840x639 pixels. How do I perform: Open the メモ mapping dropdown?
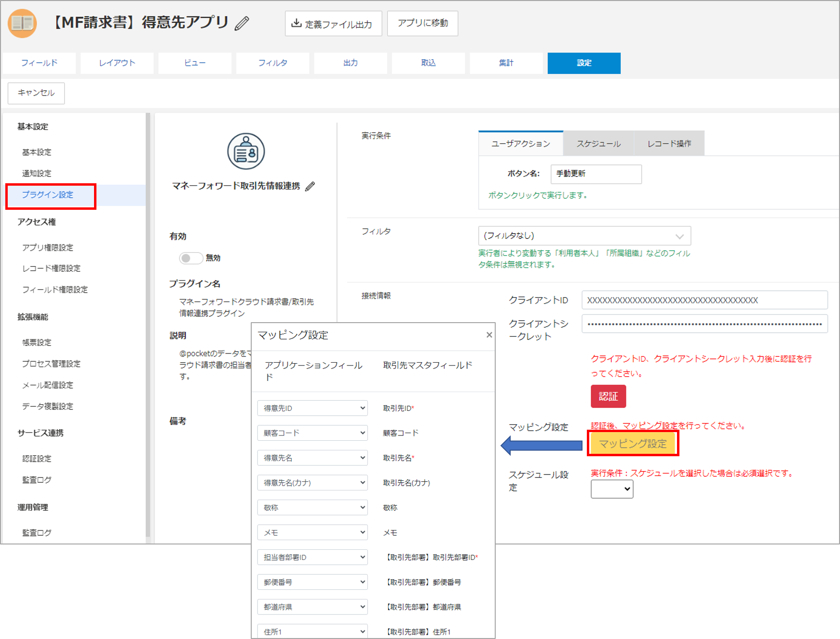click(x=312, y=532)
